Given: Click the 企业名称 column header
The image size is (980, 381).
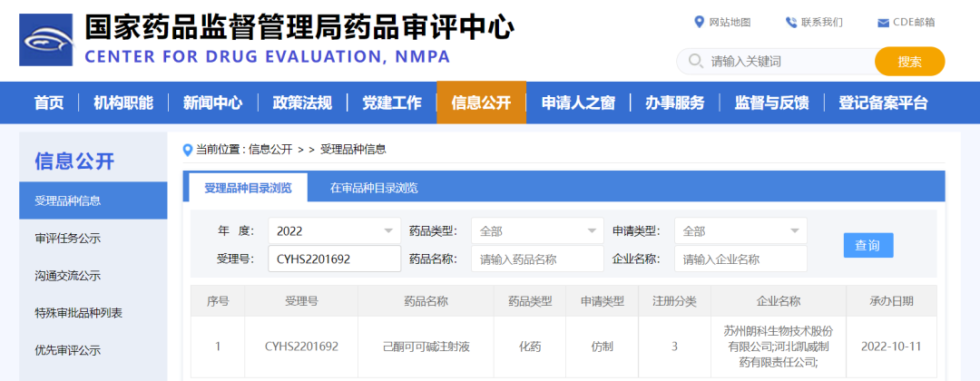Looking at the screenshot, I should (x=779, y=301).
